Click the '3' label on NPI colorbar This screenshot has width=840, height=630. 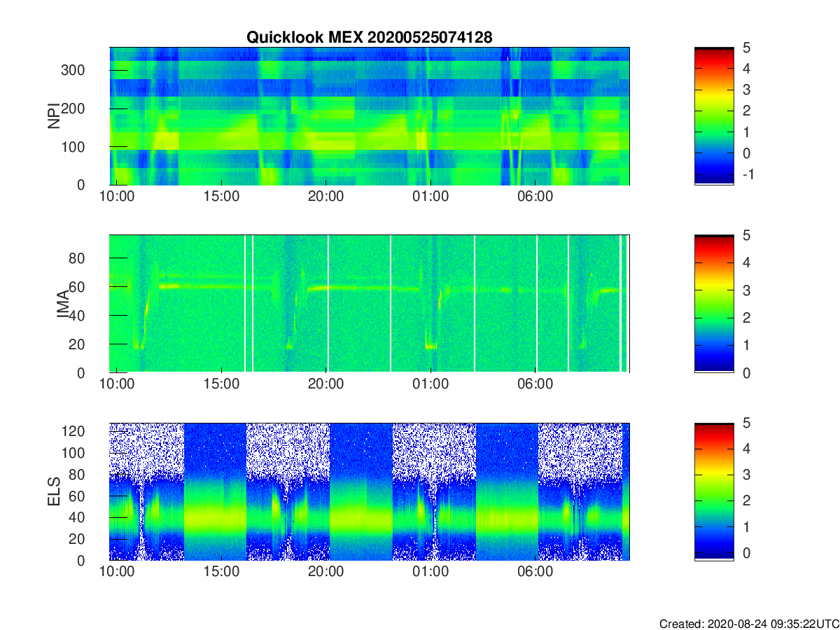coord(745,90)
